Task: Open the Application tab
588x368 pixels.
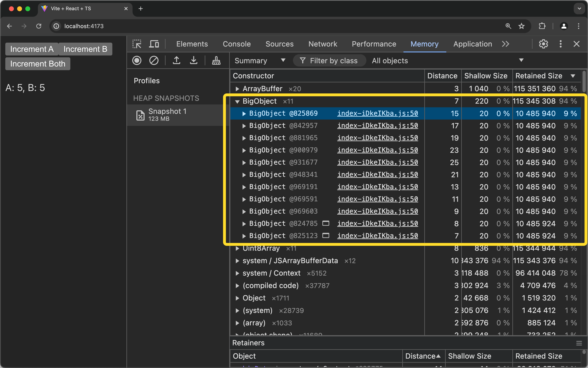Action: coord(472,44)
